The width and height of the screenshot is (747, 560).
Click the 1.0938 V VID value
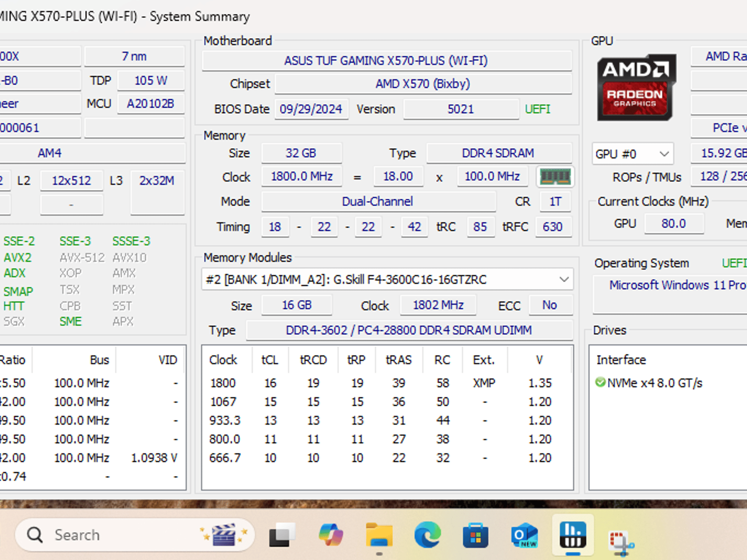(154, 458)
